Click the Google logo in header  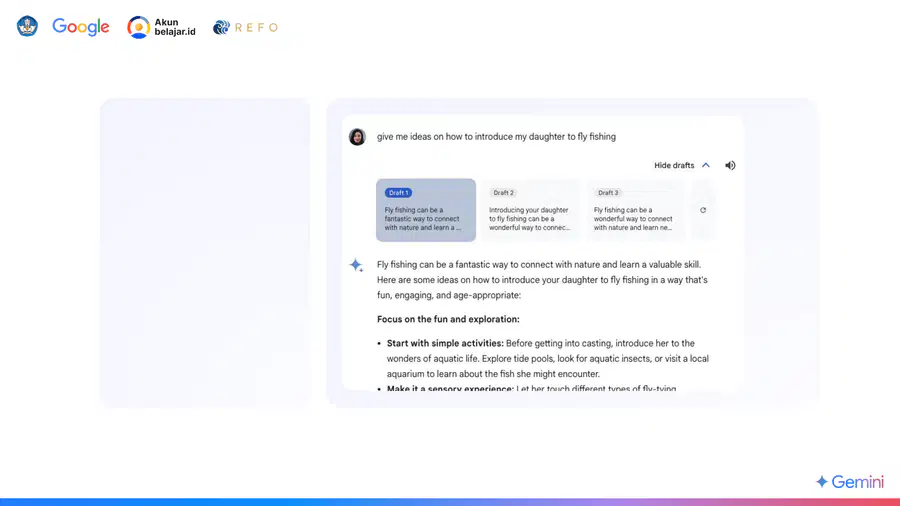81,27
